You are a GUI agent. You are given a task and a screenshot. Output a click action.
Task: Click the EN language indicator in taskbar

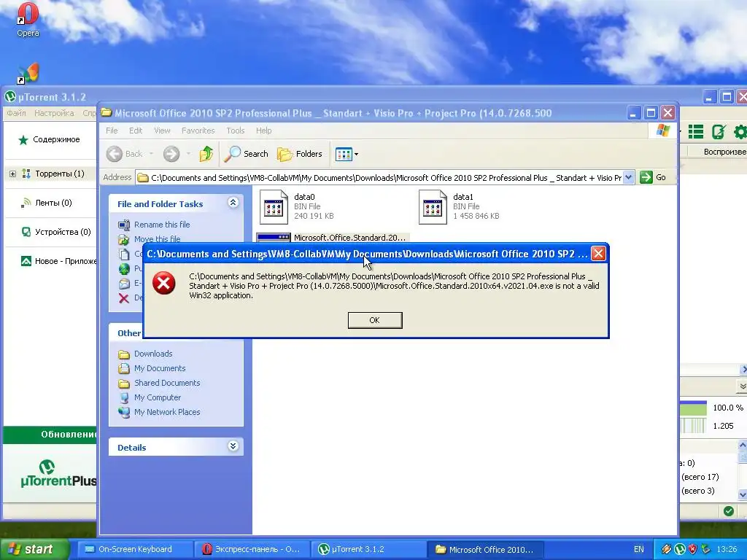(x=639, y=549)
